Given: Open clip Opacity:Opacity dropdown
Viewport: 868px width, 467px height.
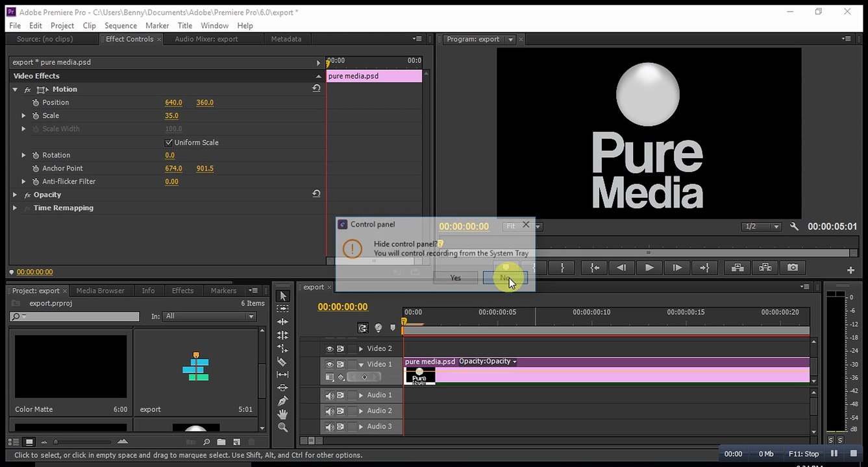Looking at the screenshot, I should click(488, 361).
